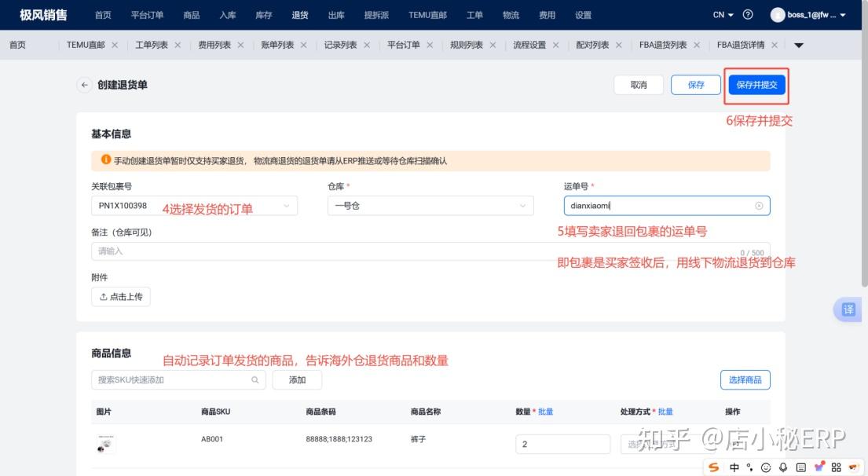Close the 规则列表 tab
Screen dimensions: 868x476
[493, 45]
